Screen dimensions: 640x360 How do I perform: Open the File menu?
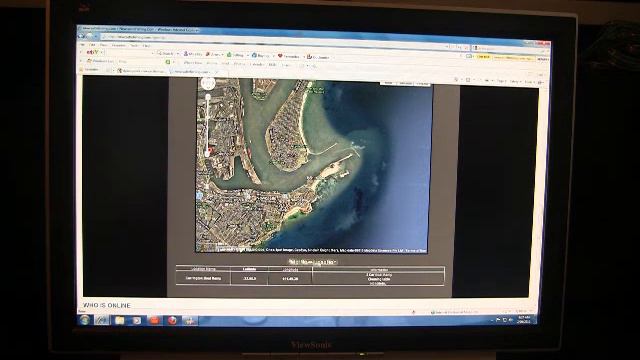point(82,44)
